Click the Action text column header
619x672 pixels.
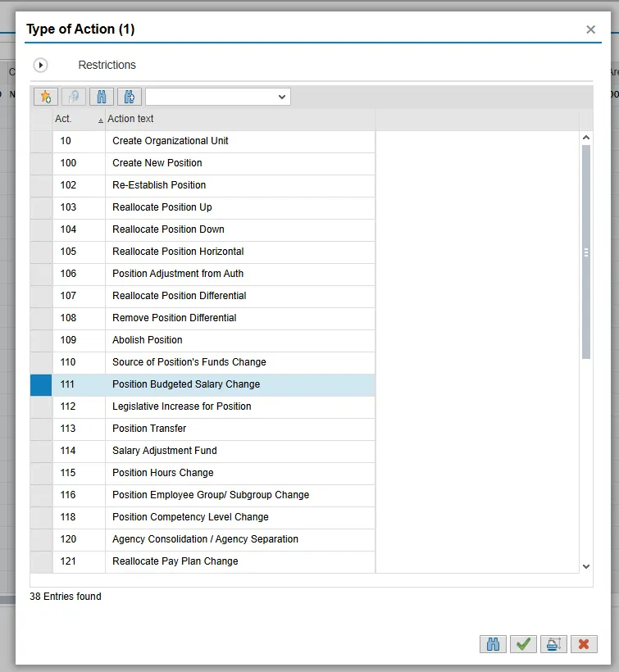(x=240, y=119)
